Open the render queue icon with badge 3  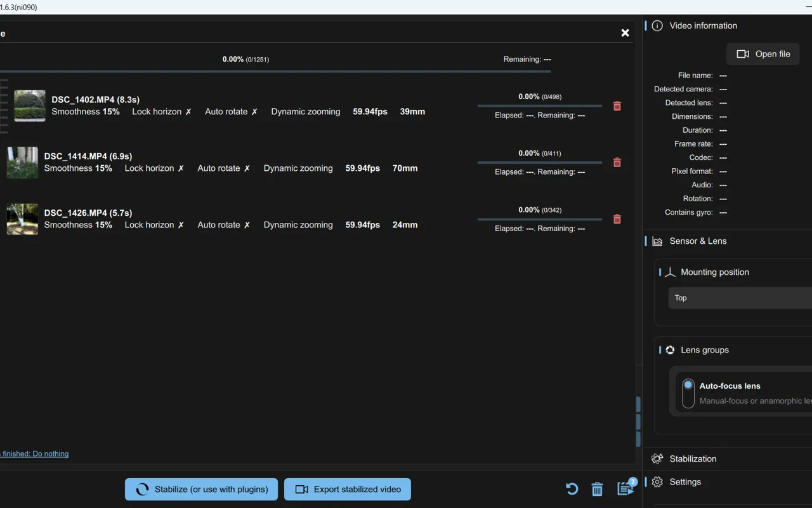point(625,488)
